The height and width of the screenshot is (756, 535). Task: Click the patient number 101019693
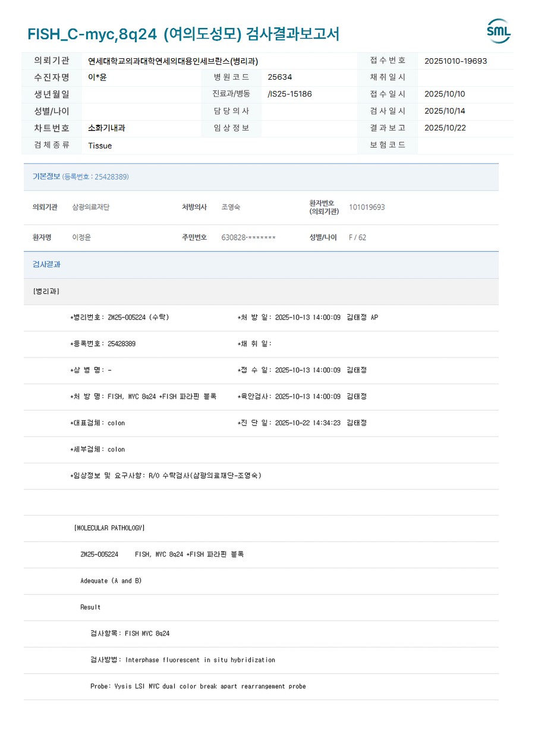point(367,207)
